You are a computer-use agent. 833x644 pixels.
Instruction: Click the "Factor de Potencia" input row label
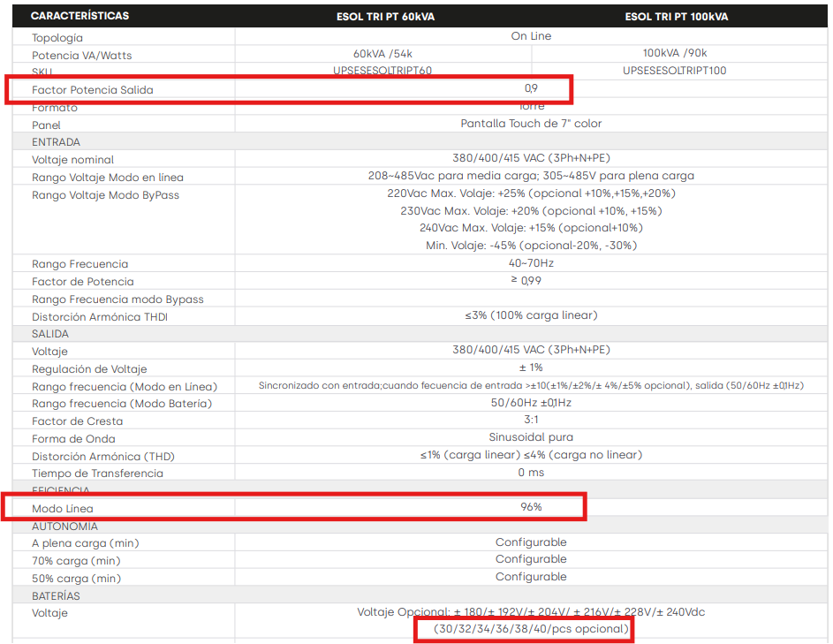83,282
